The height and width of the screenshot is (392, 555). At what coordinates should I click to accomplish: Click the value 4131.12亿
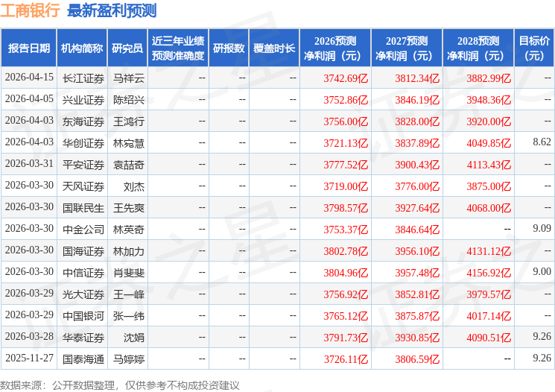489,251
